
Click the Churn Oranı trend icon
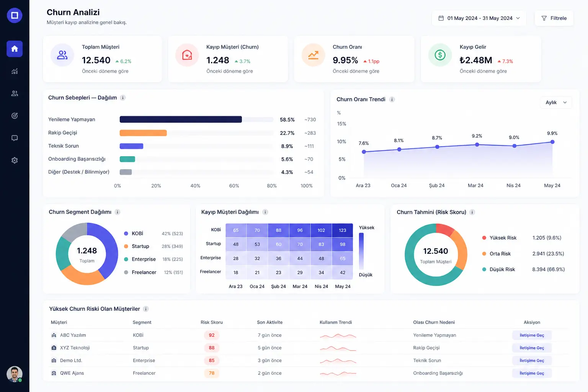(x=313, y=55)
